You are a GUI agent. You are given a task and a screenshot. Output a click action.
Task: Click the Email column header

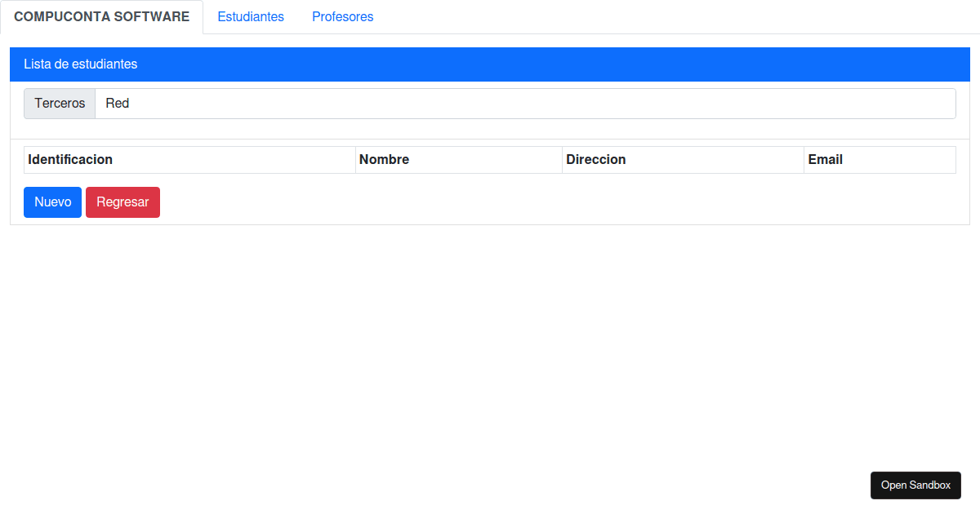coord(825,159)
